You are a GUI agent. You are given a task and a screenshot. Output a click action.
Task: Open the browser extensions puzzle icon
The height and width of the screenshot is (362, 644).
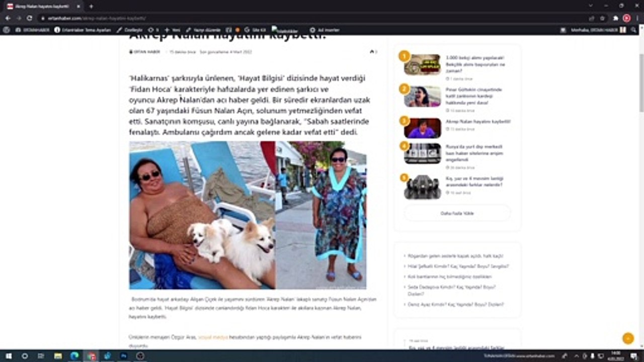(x=616, y=18)
